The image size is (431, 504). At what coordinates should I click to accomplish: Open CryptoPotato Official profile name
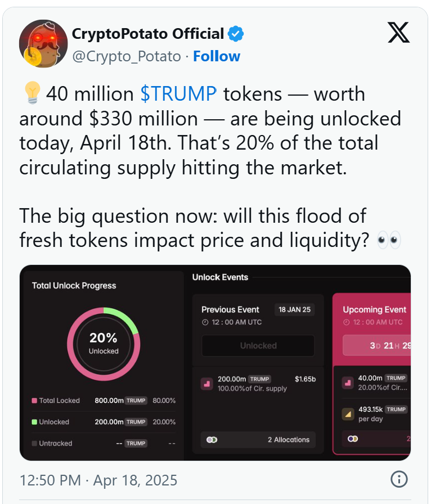(148, 34)
